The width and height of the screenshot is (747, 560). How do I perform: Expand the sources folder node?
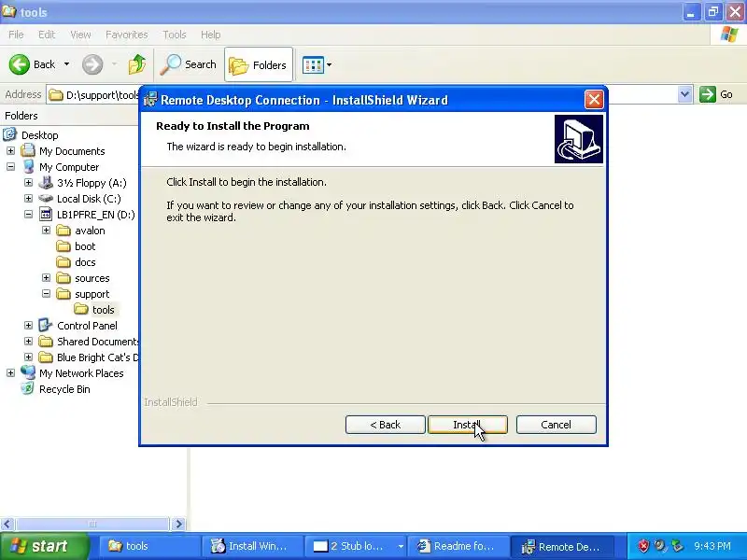point(46,277)
